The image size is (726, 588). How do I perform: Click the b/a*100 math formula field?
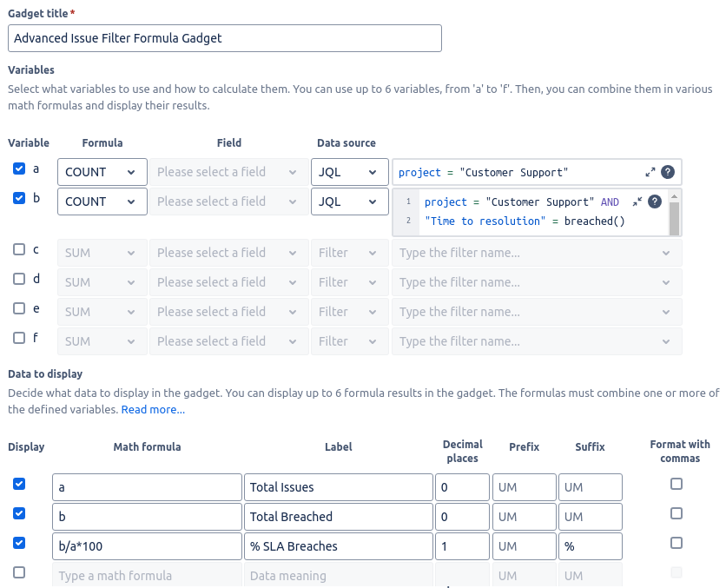(148, 546)
